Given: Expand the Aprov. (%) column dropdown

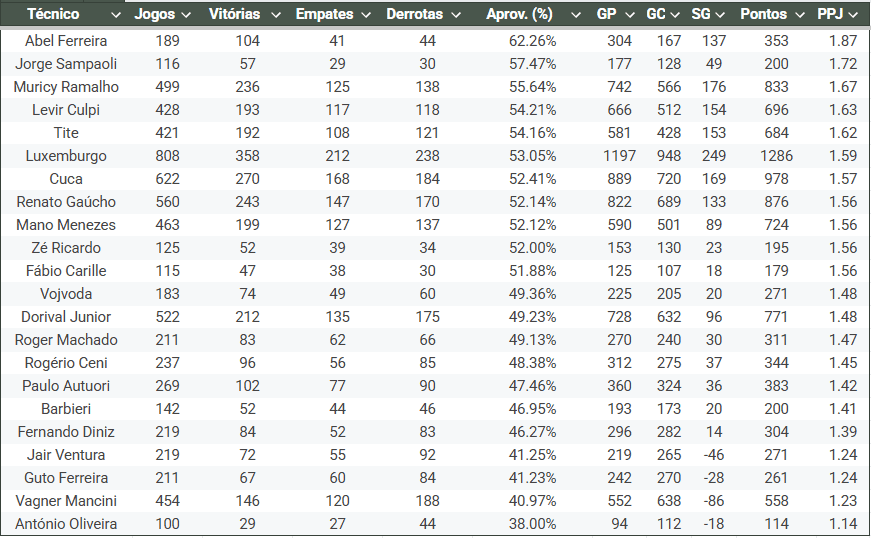Looking at the screenshot, I should tap(574, 15).
